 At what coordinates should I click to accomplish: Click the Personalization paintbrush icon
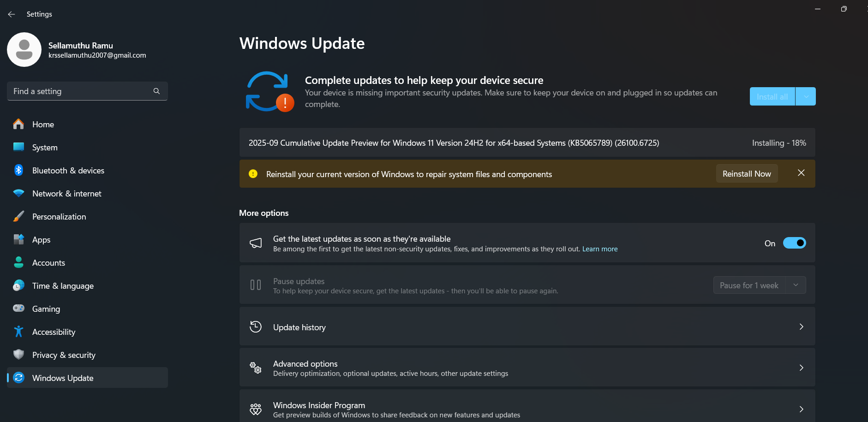coord(18,216)
